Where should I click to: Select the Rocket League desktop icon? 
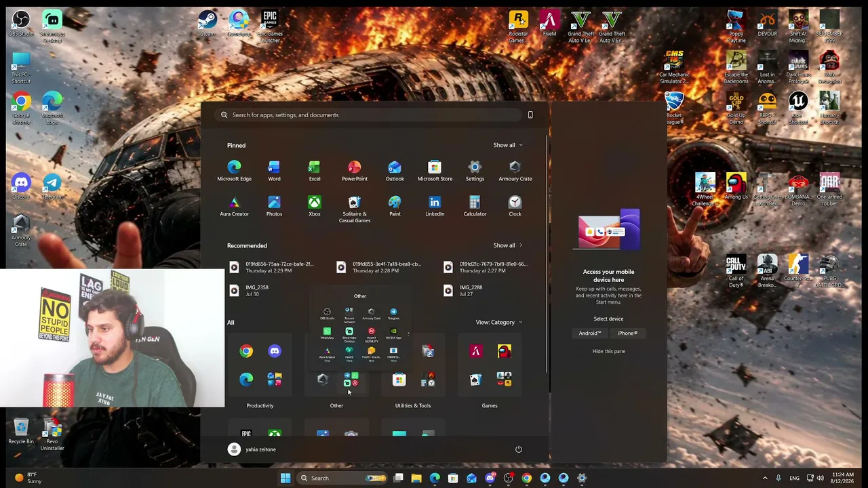tap(673, 108)
